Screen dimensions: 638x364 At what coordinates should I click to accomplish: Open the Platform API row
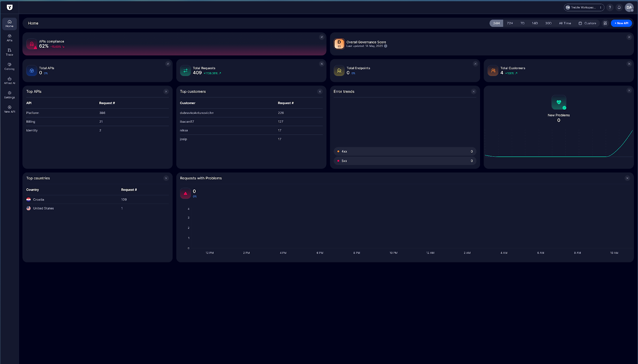33,113
